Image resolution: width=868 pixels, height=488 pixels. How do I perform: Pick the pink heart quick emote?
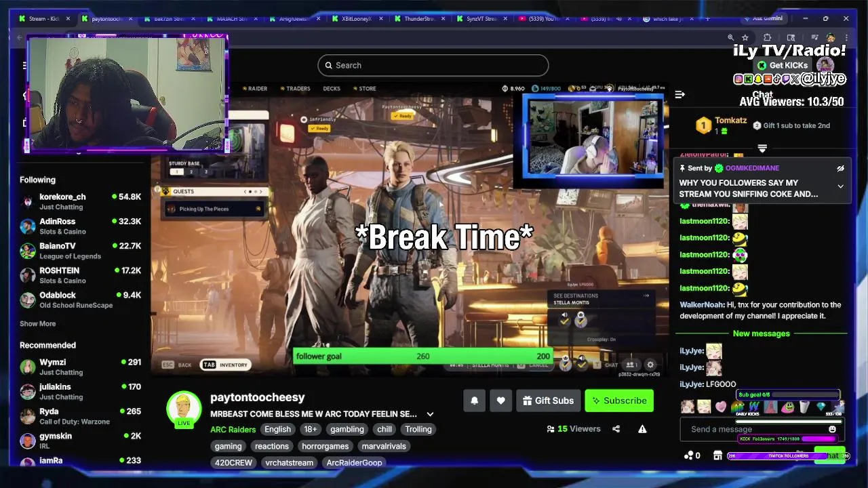pyautogui.click(x=721, y=407)
